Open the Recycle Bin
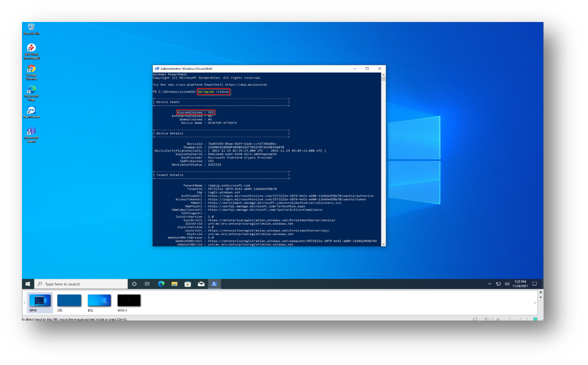The image size is (588, 365). click(31, 27)
